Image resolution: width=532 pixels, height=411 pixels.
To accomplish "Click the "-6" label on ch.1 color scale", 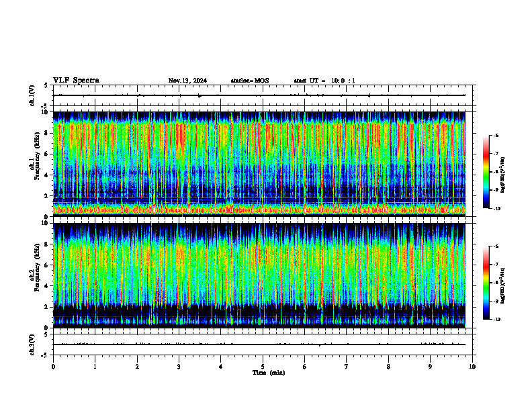I will (x=496, y=135).
